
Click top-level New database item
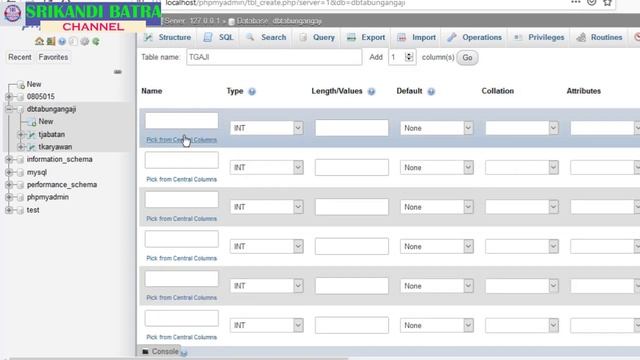coord(34,84)
